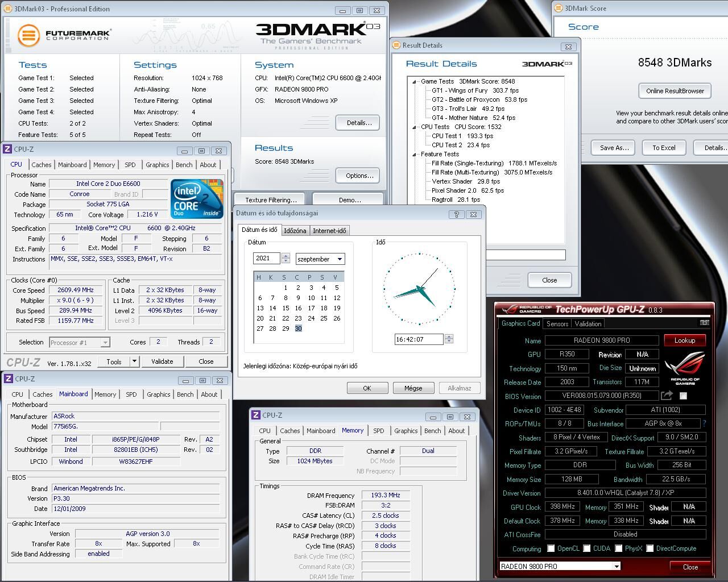
Task: Click Online ResultBrowser in the 3DMark Score window
Action: click(675, 90)
